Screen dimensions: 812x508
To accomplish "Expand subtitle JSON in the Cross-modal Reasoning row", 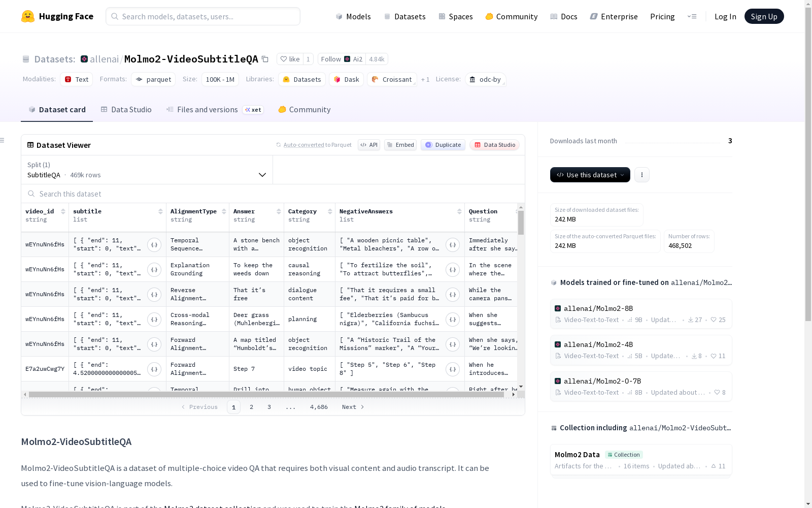I will click(x=154, y=320).
